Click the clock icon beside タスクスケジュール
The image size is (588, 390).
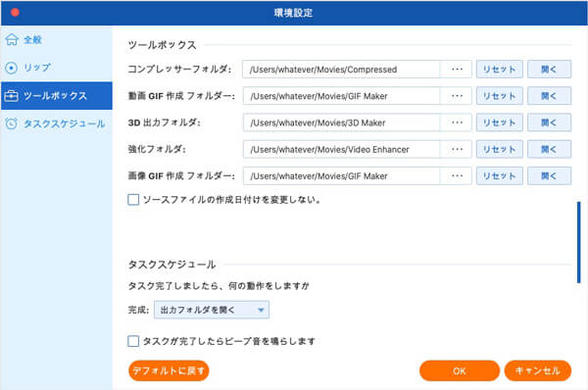pyautogui.click(x=12, y=123)
